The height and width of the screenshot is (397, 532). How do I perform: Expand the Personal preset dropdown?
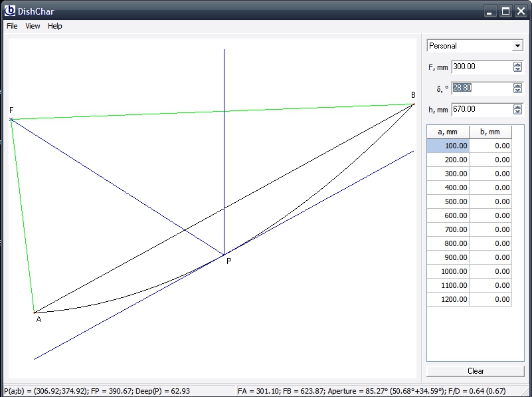517,46
